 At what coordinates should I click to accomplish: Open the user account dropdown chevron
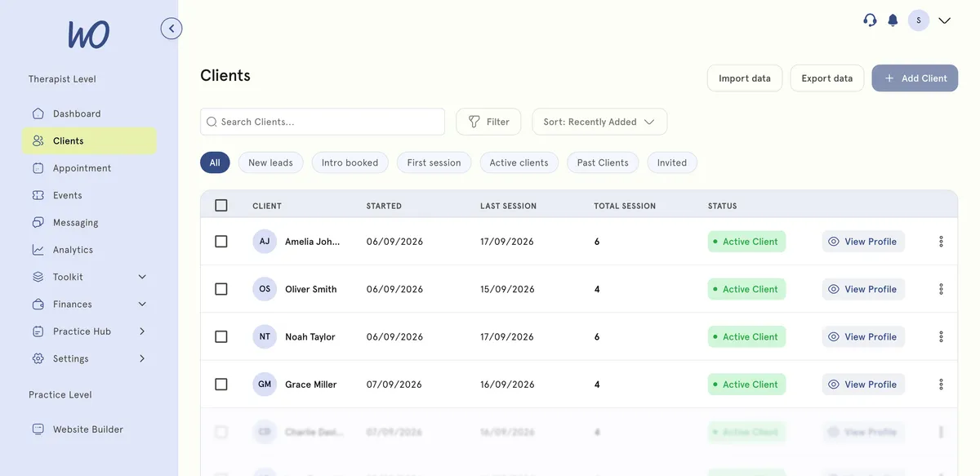click(945, 20)
